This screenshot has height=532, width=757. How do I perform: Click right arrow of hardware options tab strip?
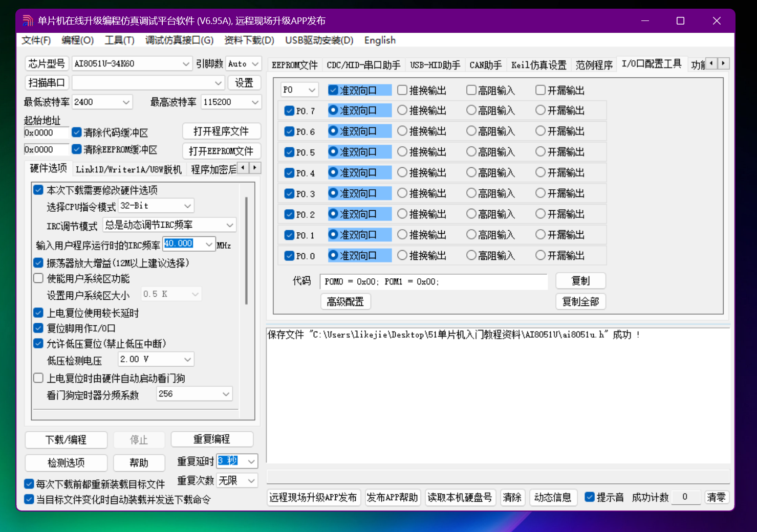click(x=255, y=167)
